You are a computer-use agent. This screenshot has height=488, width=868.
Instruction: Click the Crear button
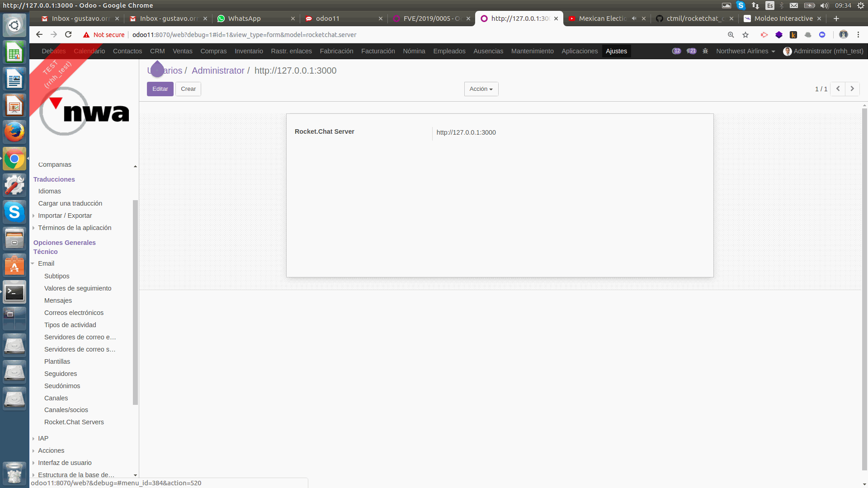click(188, 89)
